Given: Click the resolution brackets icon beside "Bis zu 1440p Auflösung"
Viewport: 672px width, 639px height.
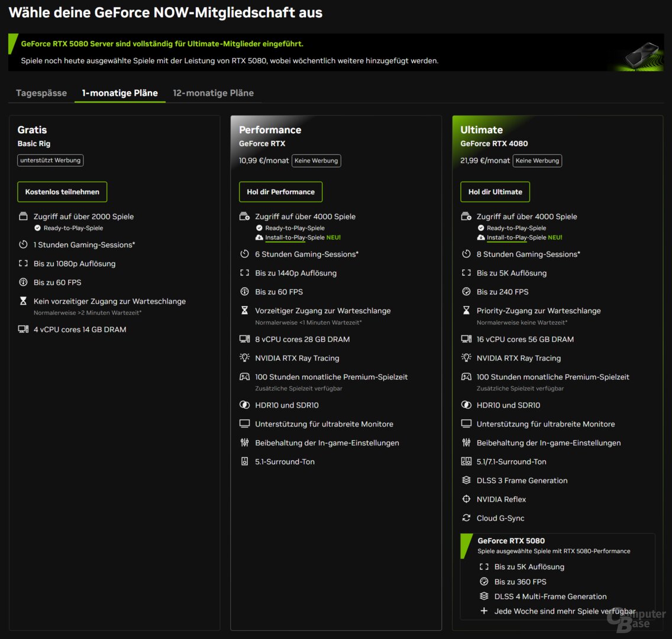Looking at the screenshot, I should point(244,273).
